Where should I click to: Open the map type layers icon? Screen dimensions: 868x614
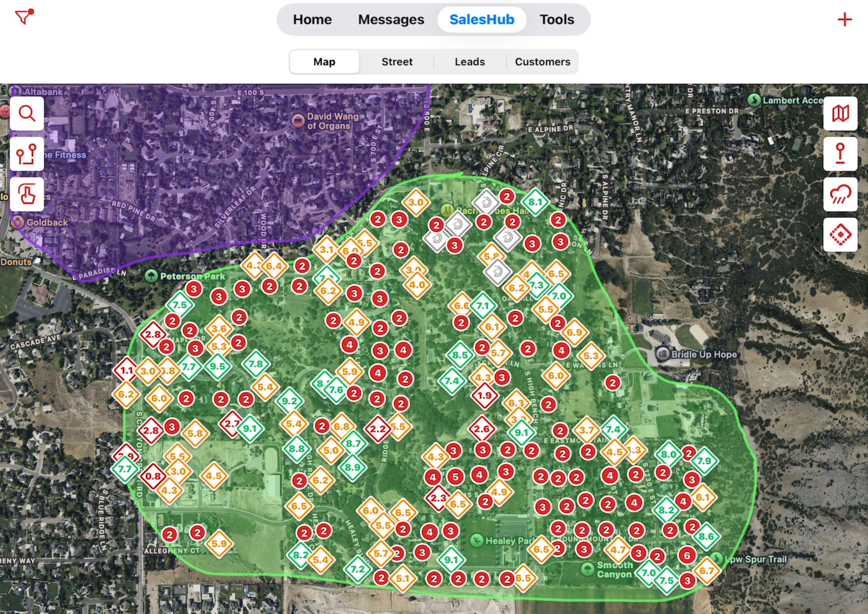click(x=840, y=113)
